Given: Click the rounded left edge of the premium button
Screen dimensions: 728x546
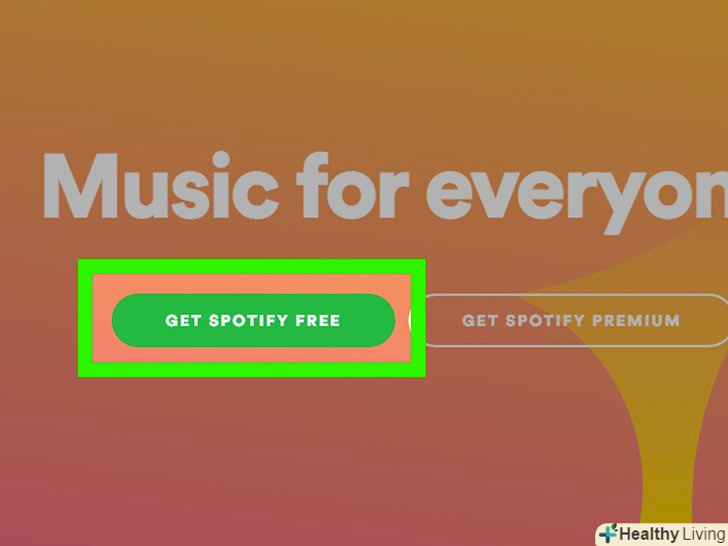Looking at the screenshot, I should pos(418,320).
